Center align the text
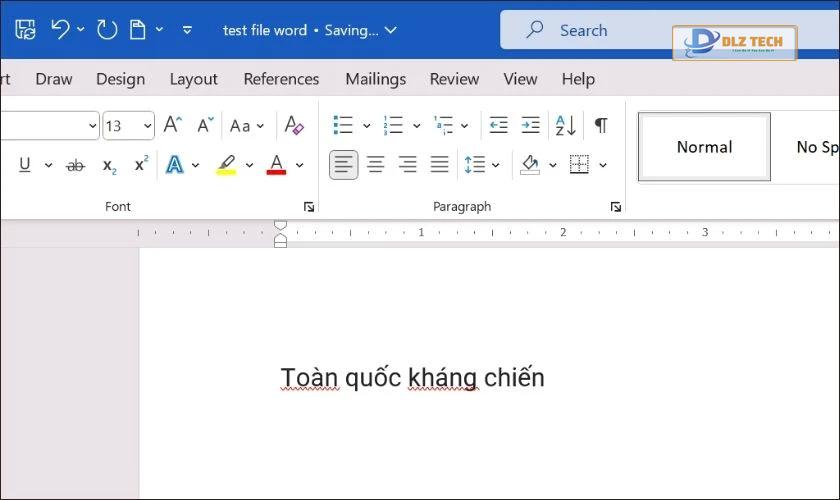 pyautogui.click(x=375, y=165)
